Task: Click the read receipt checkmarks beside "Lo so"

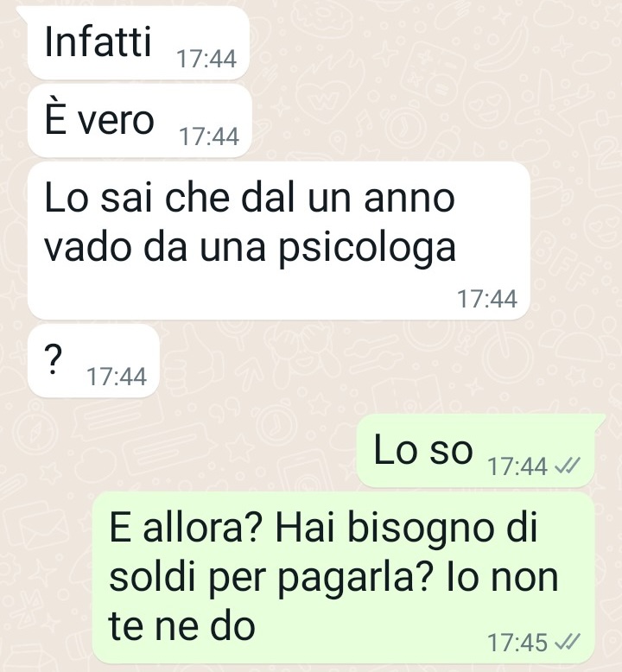Action: pyautogui.click(x=567, y=466)
